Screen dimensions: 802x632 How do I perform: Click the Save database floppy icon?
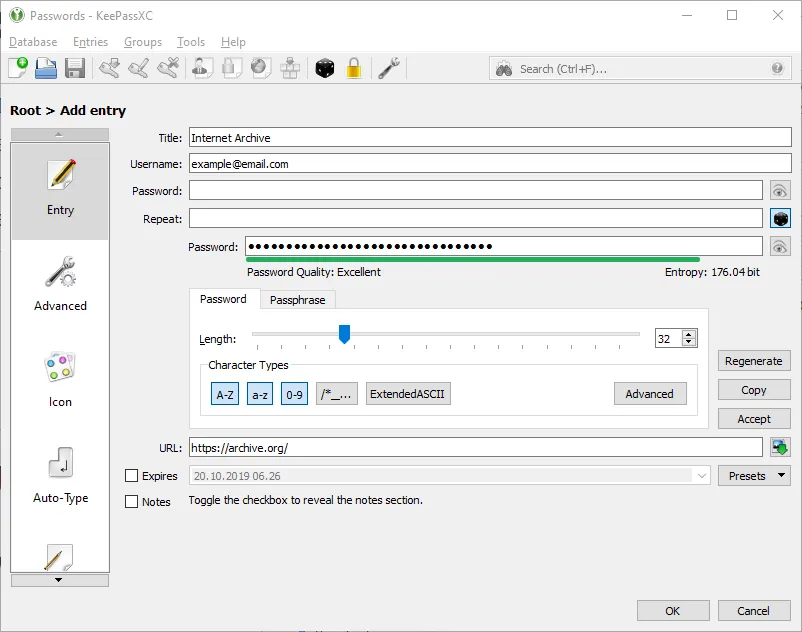[75, 68]
